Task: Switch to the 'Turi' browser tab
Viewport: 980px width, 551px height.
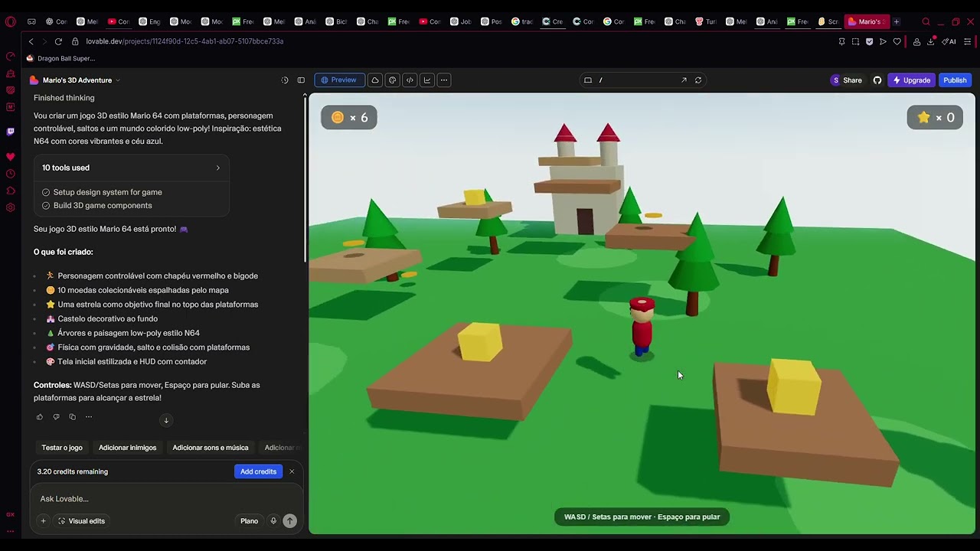Action: click(706, 21)
